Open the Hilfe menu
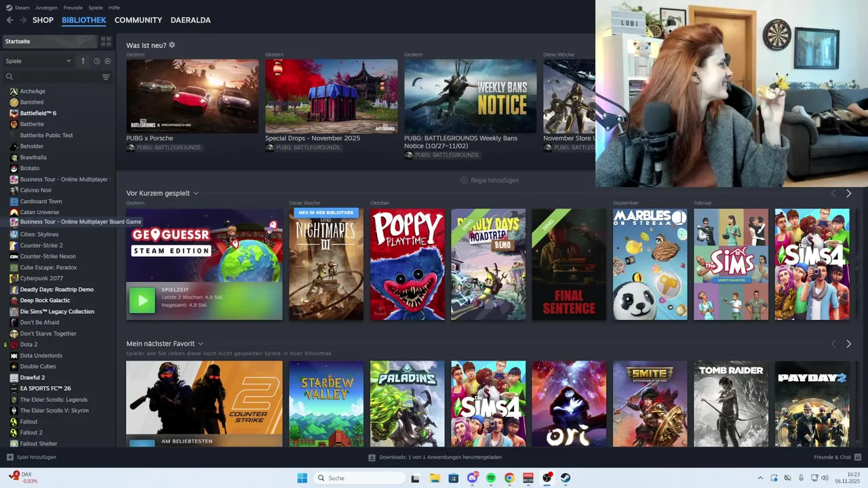This screenshot has width=868, height=488. click(x=115, y=7)
